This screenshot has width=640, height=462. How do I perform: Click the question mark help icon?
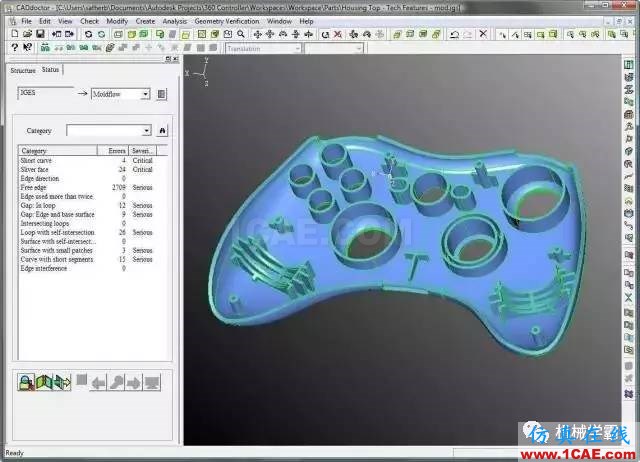15,48
